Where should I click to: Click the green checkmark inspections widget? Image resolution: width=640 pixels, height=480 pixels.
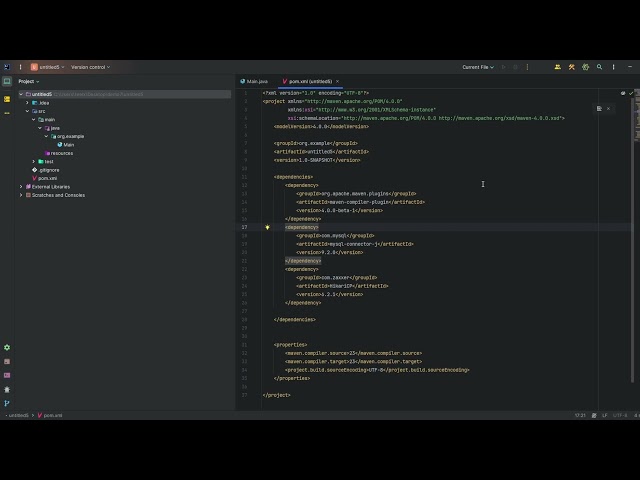tap(631, 93)
